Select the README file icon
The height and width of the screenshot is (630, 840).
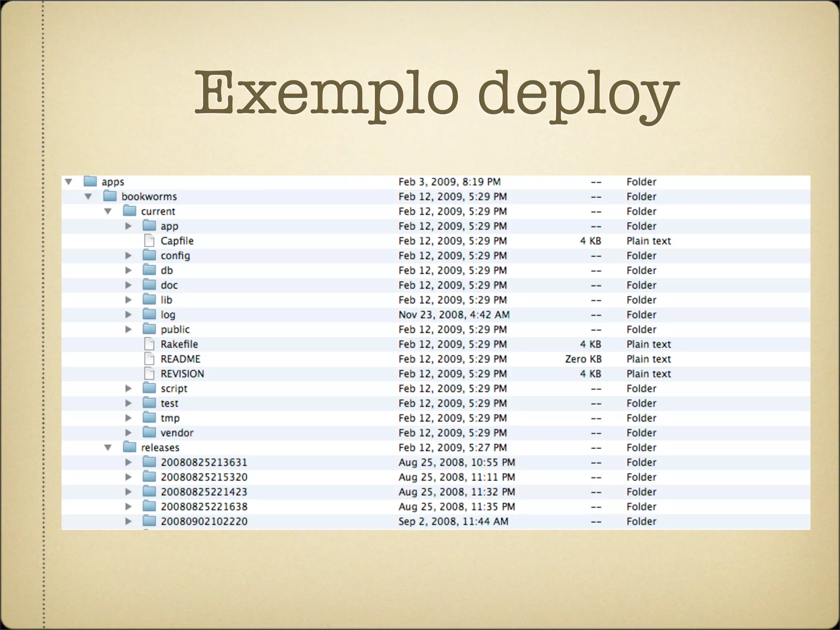point(149,359)
